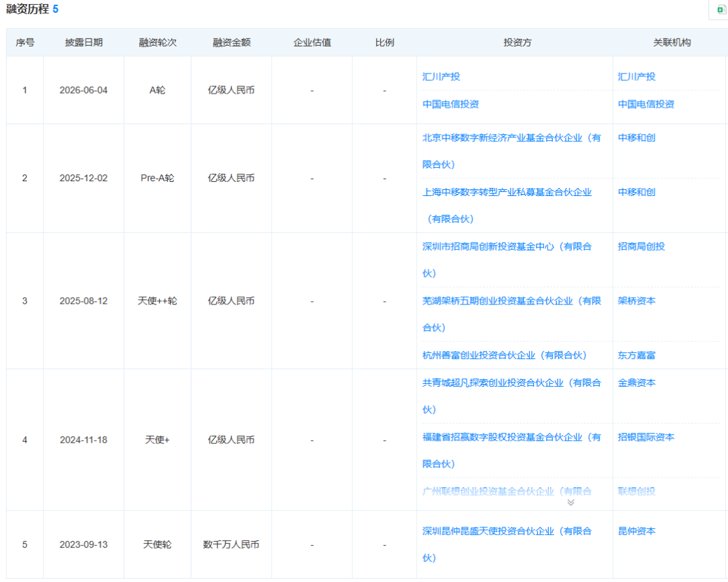Open 杭州善富创业投资合伙企业 link

(x=504, y=355)
